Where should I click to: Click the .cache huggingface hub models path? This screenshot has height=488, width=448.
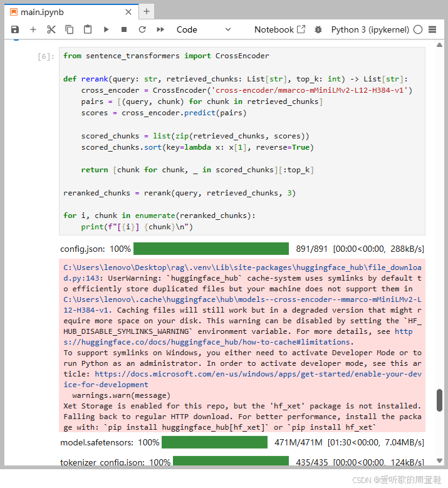point(242,304)
